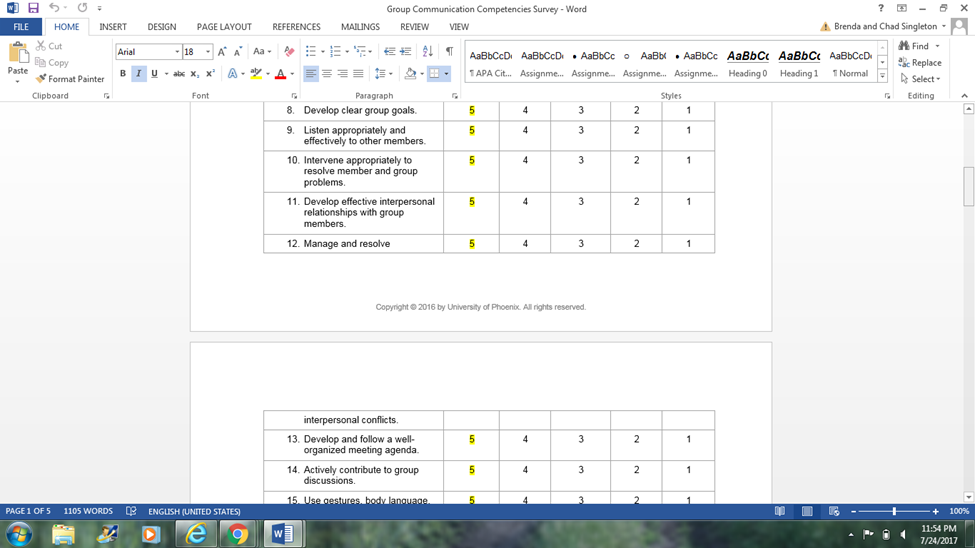Expand the Styles gallery More arrow
This screenshot has width=975, height=548.
coord(882,77)
